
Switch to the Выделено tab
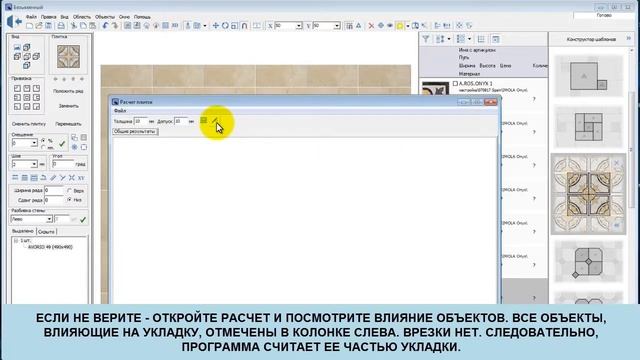coord(23,231)
